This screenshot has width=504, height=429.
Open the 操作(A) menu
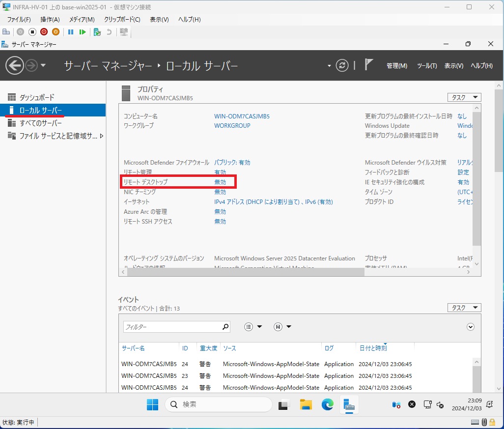coord(50,19)
